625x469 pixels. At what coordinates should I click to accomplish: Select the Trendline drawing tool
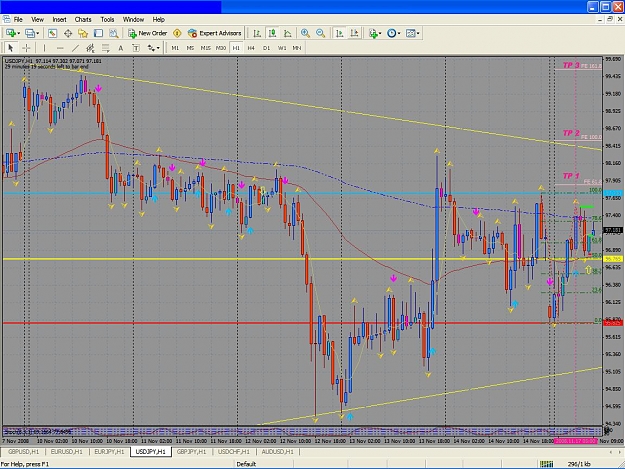click(x=75, y=48)
